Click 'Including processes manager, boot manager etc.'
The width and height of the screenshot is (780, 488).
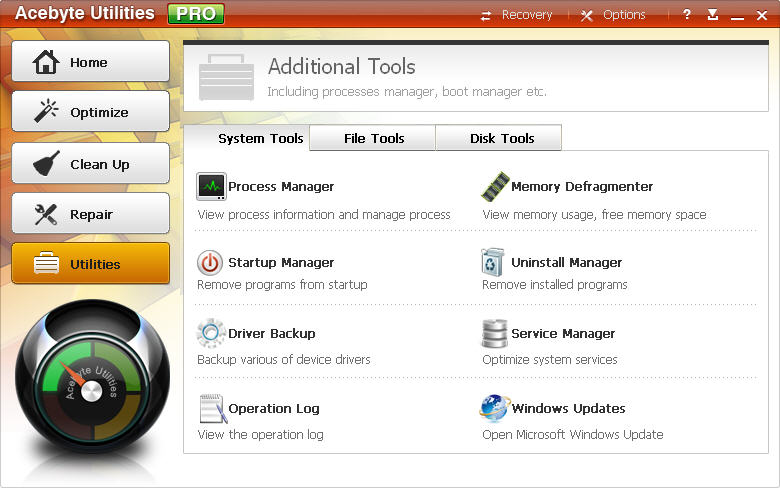(407, 92)
